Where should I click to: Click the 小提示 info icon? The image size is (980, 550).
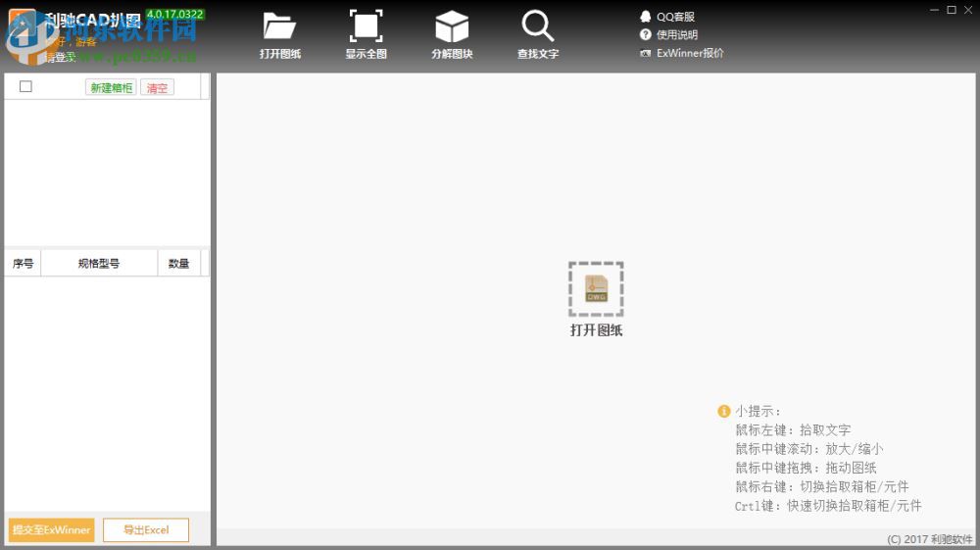(x=724, y=411)
